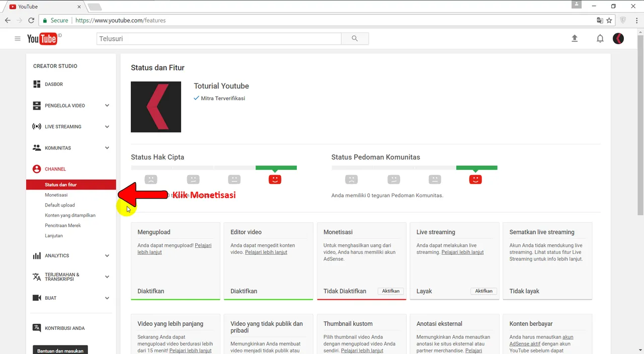Click the shield extension icon
The height and width of the screenshot is (354, 644).
click(x=623, y=21)
